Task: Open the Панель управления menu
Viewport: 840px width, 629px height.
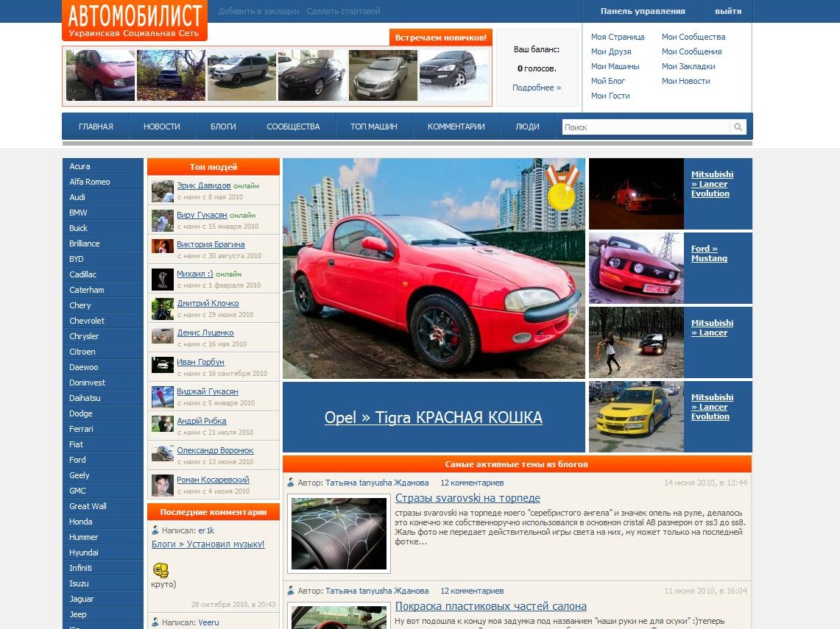Action: (x=643, y=11)
